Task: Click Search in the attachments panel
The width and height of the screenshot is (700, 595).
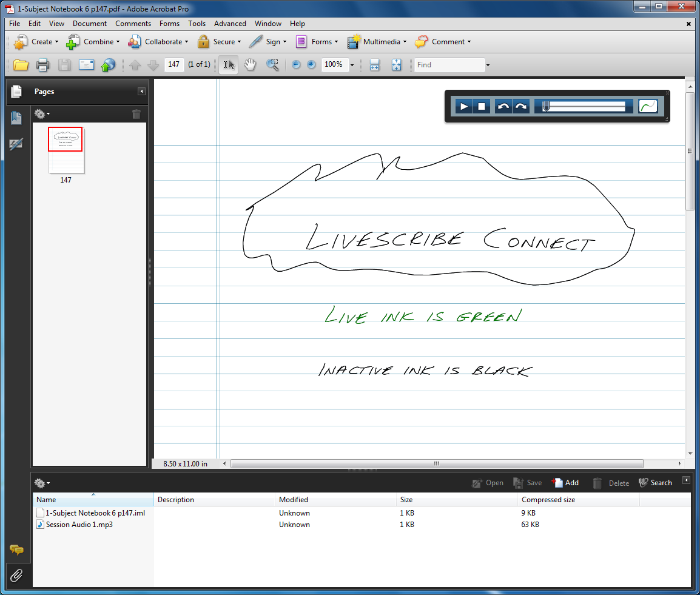Action: point(655,483)
